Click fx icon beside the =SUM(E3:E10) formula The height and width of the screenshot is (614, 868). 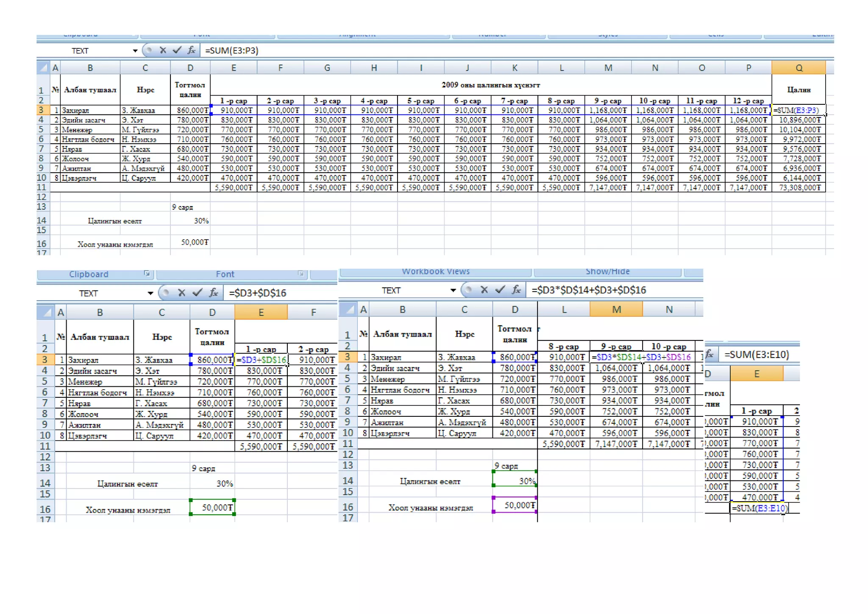tap(709, 354)
